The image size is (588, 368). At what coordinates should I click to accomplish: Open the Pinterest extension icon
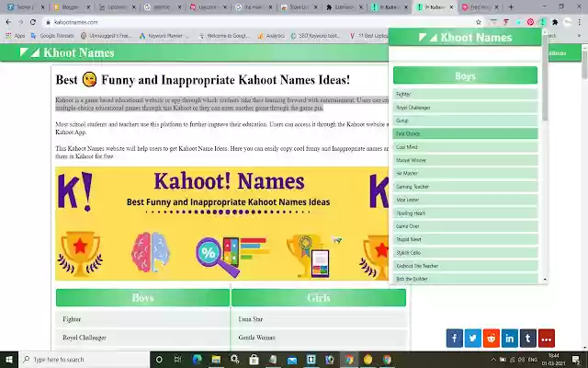tap(530, 22)
